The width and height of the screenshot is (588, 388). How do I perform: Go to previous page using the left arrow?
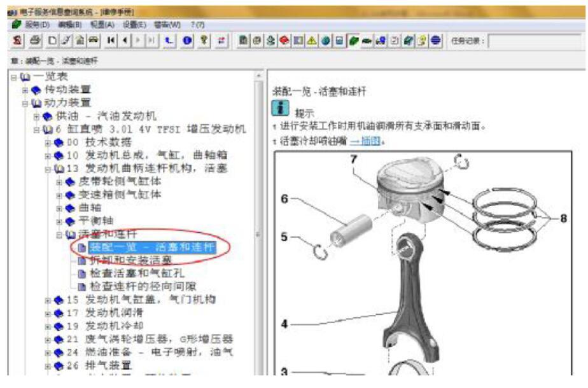(x=125, y=41)
